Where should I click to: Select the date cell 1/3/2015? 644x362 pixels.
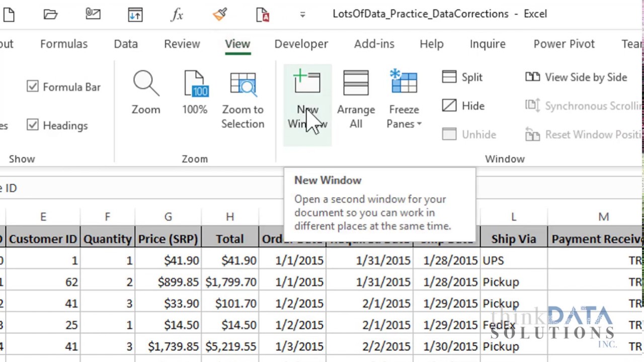coord(292,346)
